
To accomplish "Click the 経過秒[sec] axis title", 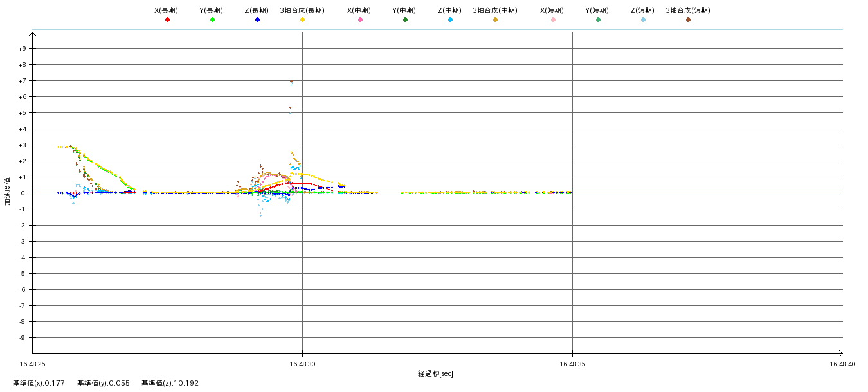I will tap(435, 373).
